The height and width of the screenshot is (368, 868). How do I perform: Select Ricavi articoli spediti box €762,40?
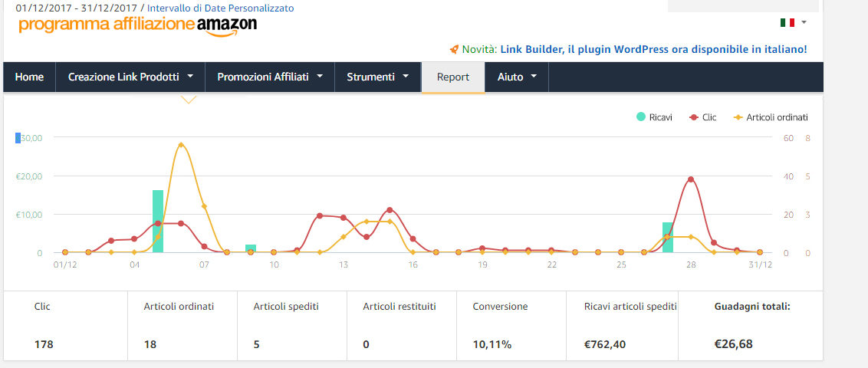tap(622, 325)
